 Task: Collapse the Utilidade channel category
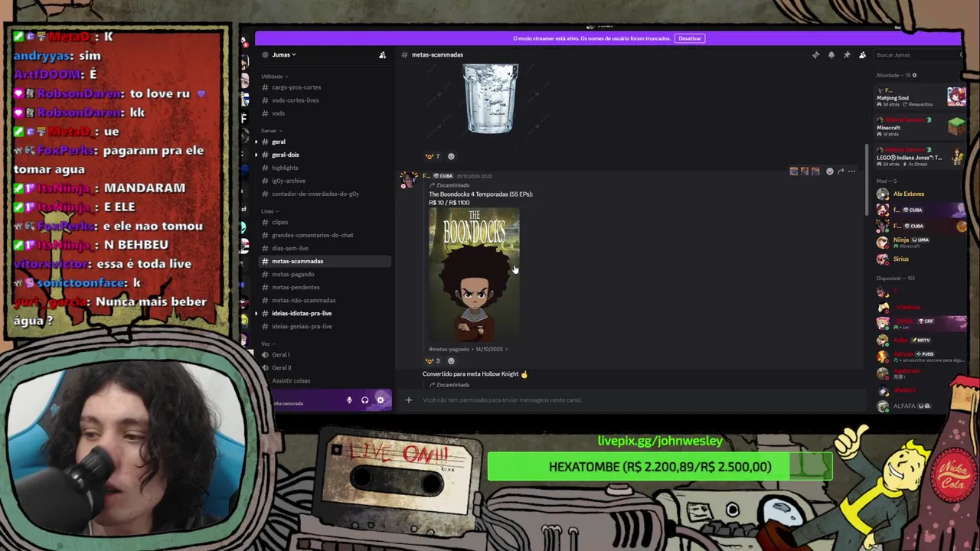click(x=274, y=77)
